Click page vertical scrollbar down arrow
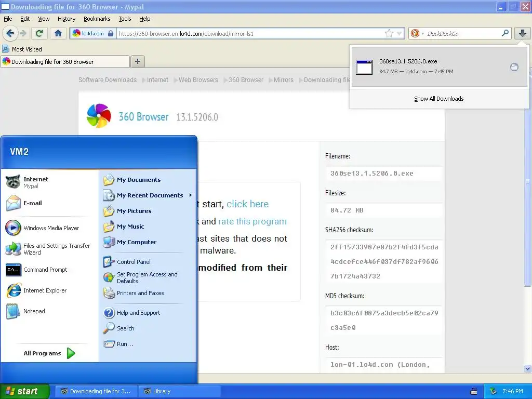The height and width of the screenshot is (399, 532). pos(527,368)
